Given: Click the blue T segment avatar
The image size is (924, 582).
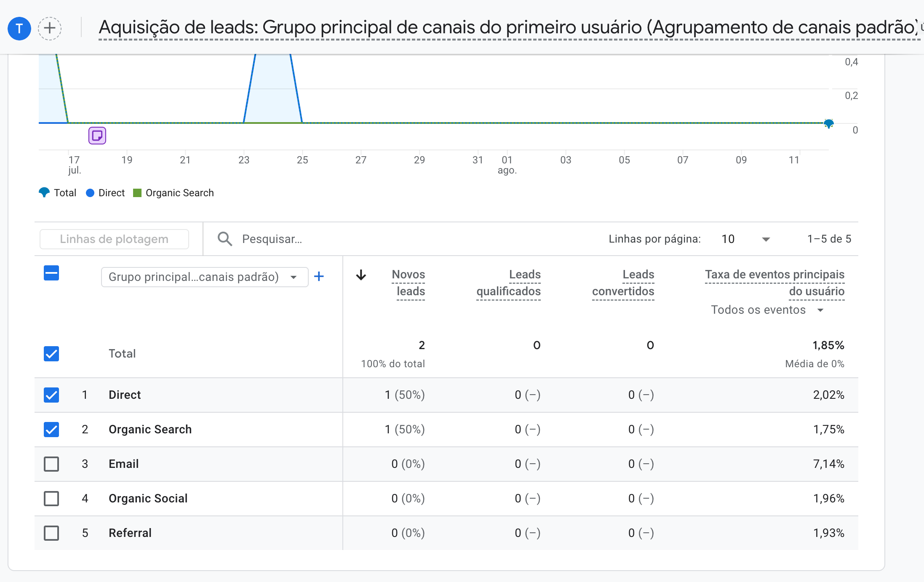Looking at the screenshot, I should (19, 29).
